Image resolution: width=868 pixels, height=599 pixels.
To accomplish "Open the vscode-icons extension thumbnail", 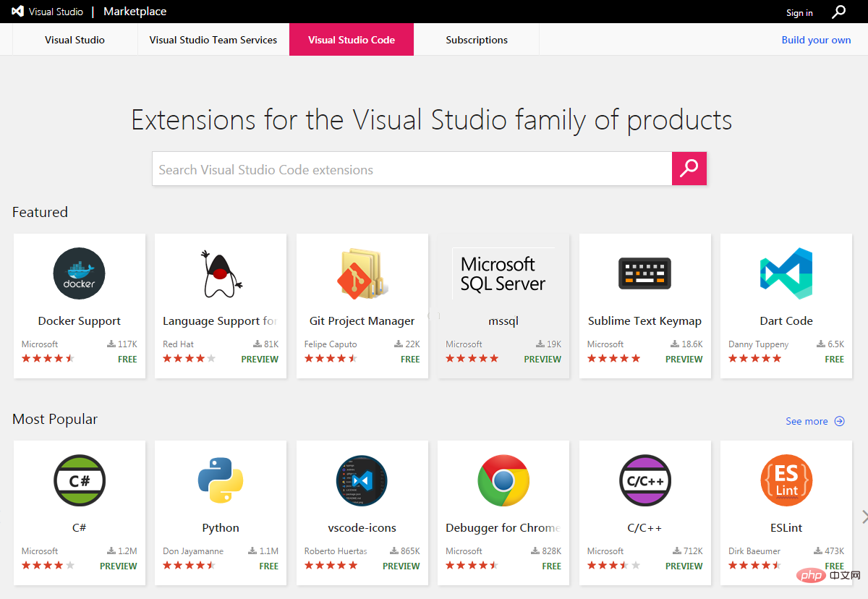I will (x=362, y=480).
